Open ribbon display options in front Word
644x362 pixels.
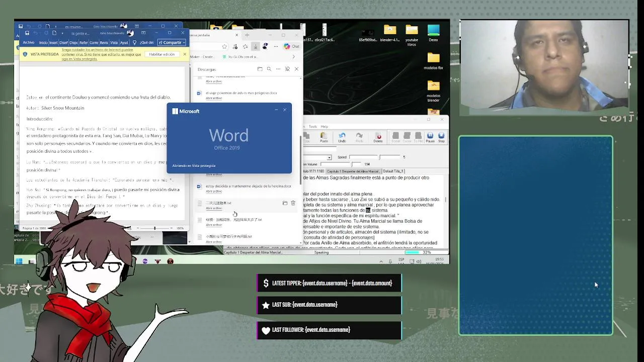(x=143, y=33)
